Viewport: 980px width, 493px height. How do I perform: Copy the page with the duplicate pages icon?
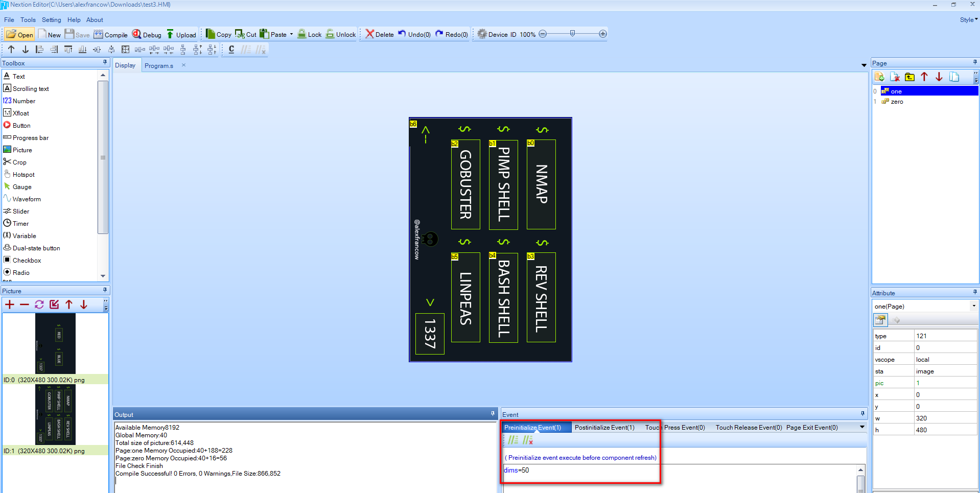[954, 77]
